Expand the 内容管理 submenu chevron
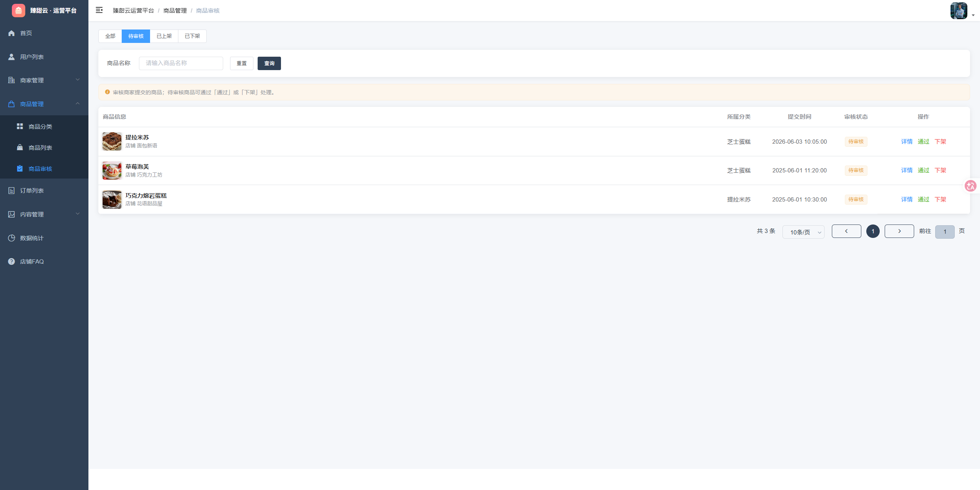 tap(78, 214)
